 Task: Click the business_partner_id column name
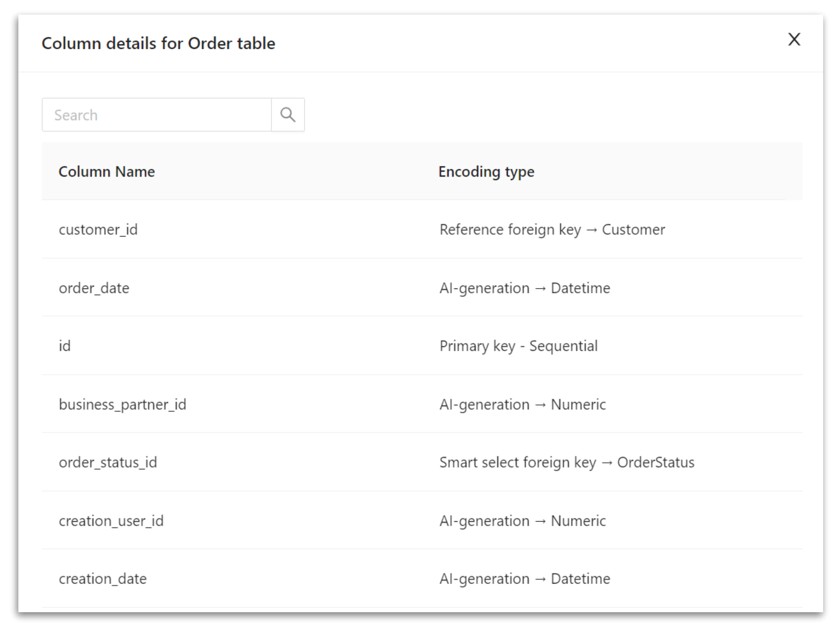[122, 405]
